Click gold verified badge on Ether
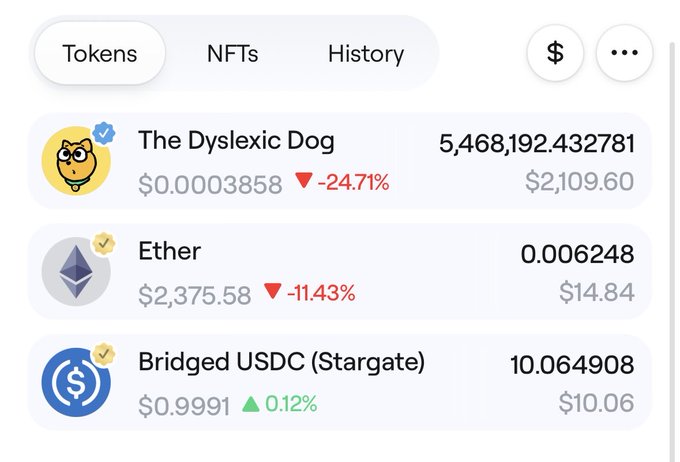 (x=103, y=243)
